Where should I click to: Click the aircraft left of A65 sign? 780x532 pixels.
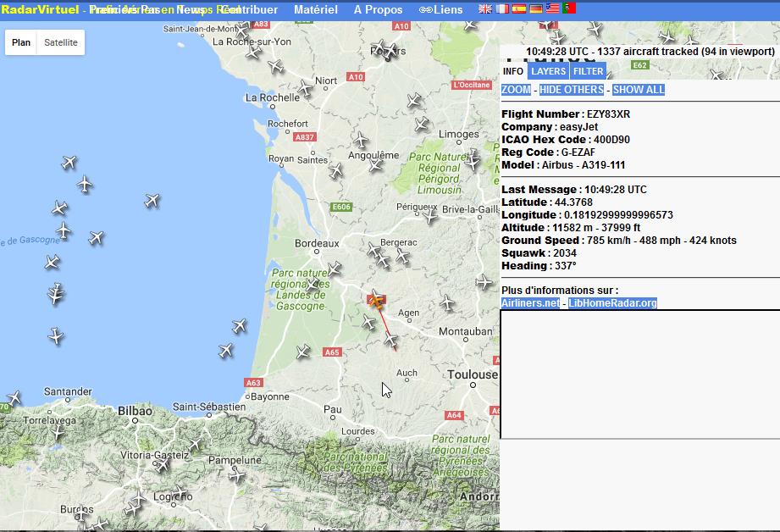[303, 352]
